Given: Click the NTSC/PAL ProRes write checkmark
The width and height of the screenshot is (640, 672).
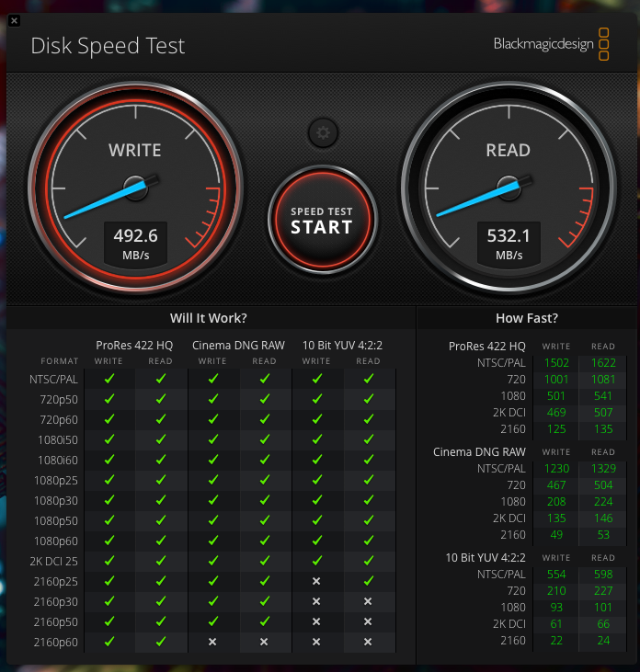Looking at the screenshot, I should click(x=109, y=379).
